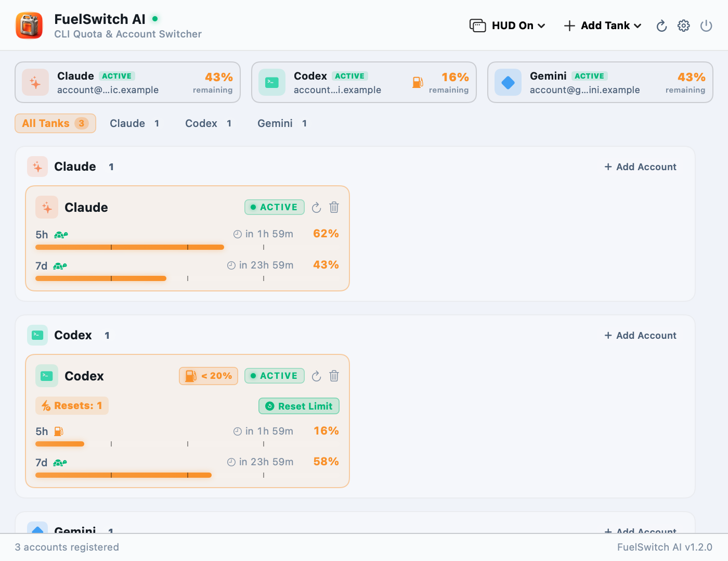The image size is (728, 561).
Task: Click the '43%' value on Claude's 7d row
Action: (x=326, y=265)
